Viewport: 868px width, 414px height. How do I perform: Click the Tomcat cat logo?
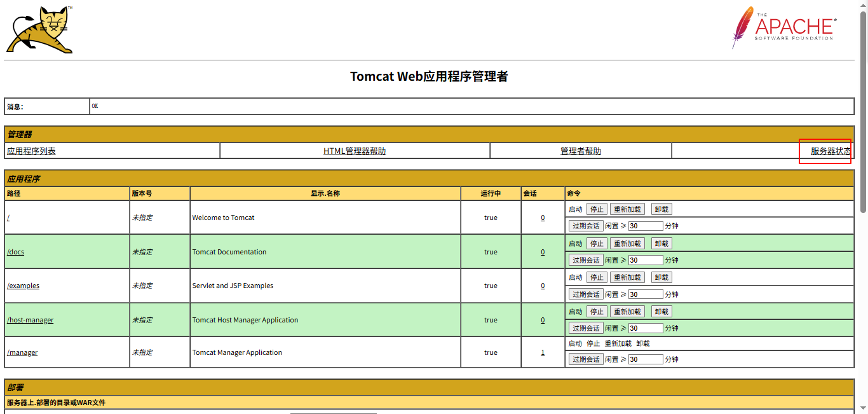38,29
